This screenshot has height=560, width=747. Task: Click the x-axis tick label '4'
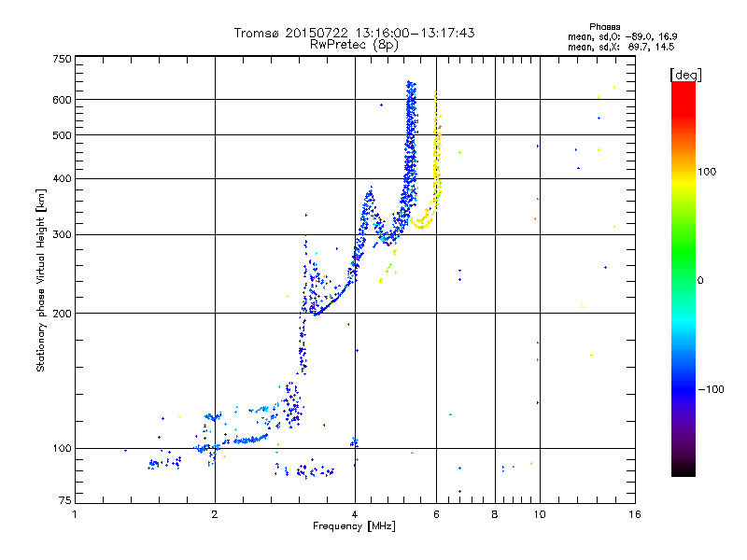tap(355, 514)
